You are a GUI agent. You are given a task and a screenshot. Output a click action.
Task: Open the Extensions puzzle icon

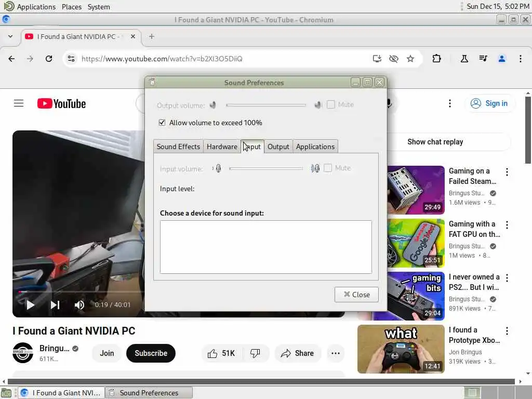pyautogui.click(x=436, y=59)
